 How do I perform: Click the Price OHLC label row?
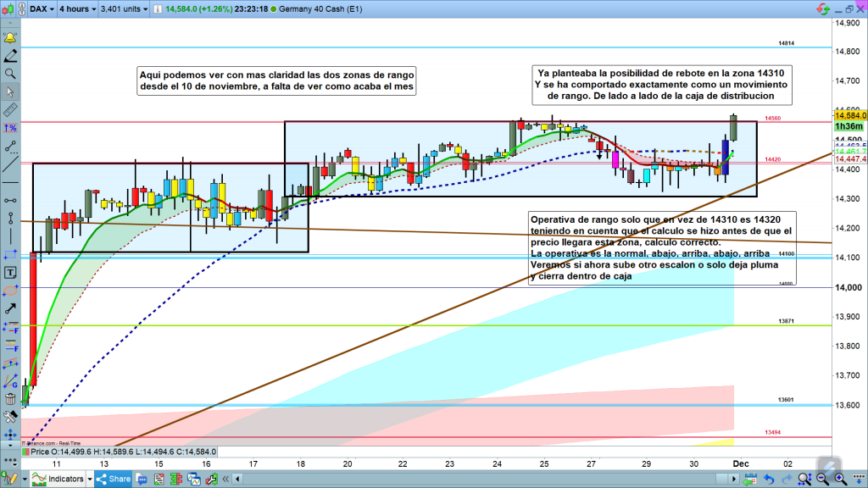pyautogui.click(x=119, y=452)
